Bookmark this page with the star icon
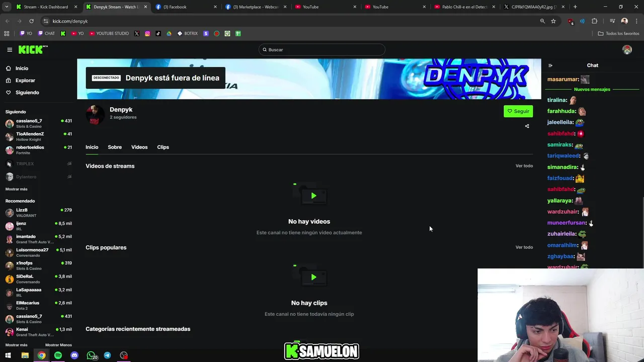644x362 pixels. [553, 21]
